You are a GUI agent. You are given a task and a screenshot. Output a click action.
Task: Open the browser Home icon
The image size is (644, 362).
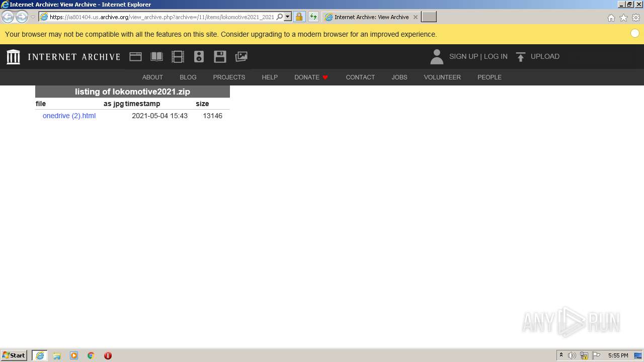point(611,18)
